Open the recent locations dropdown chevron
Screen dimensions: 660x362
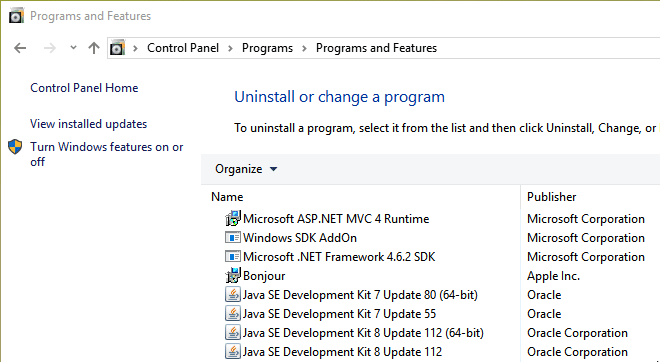[x=73, y=48]
